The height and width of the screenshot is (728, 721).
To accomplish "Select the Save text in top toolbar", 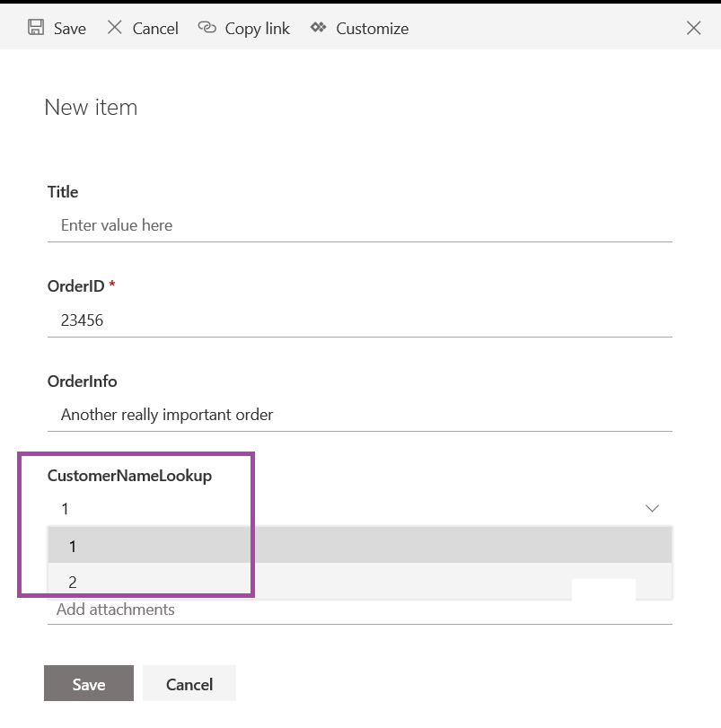I will (x=70, y=29).
